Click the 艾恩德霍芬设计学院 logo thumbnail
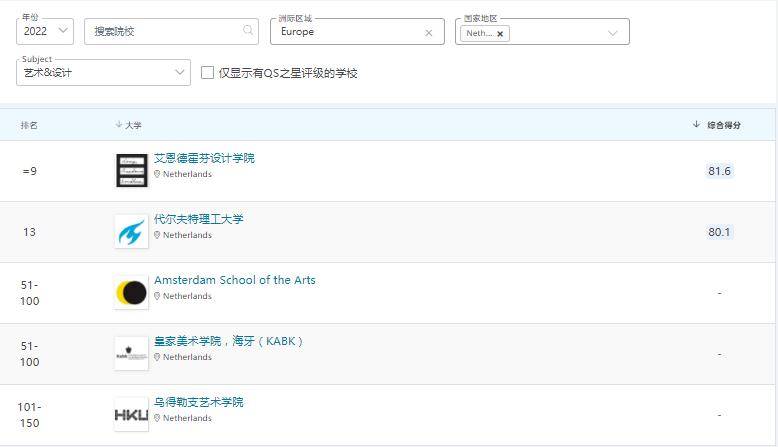Screen dimensions: 778x447 [x=131, y=171]
